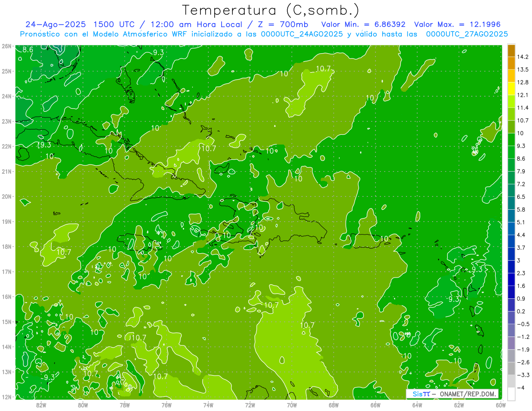Click the valid-until time '0000UTC_27AGO2025'
This screenshot has width=532, height=411.
(467, 34)
